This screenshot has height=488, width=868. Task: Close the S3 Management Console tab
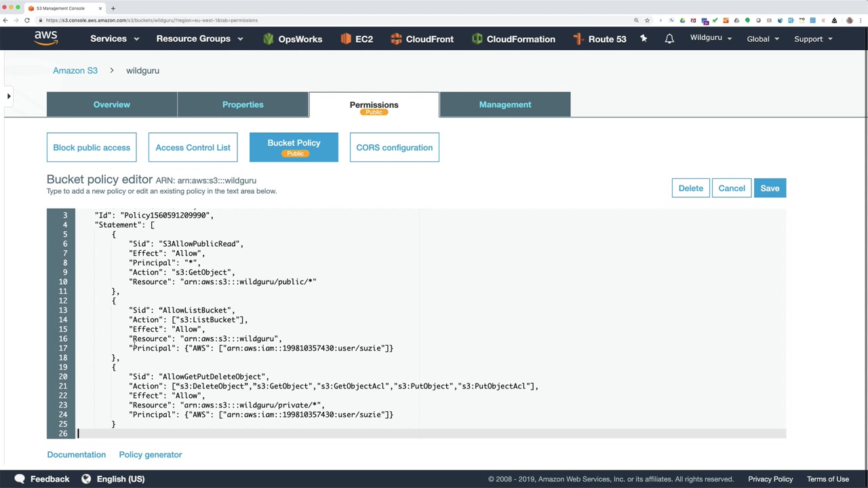[100, 8]
